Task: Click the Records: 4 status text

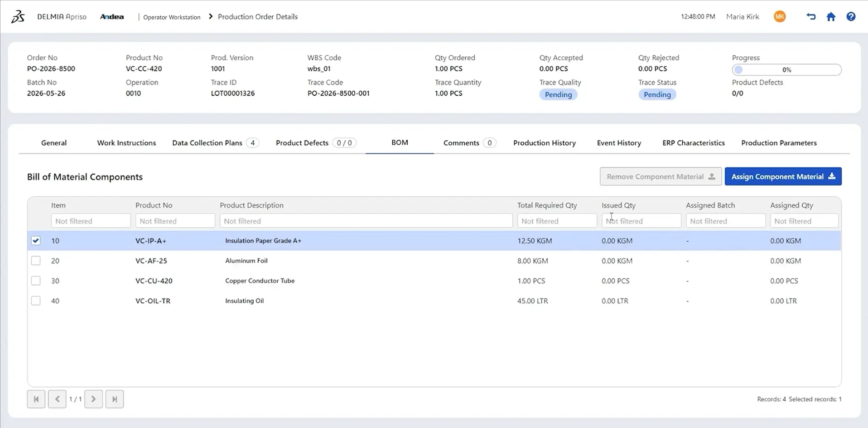Action: pyautogui.click(x=772, y=399)
